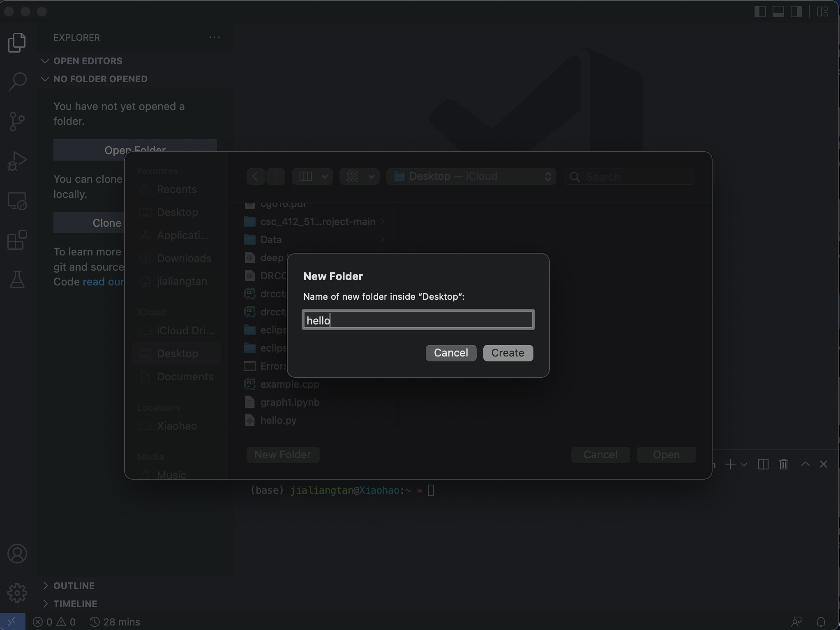
Task: Toggle the iCloud section in sidebar
Action: [151, 312]
